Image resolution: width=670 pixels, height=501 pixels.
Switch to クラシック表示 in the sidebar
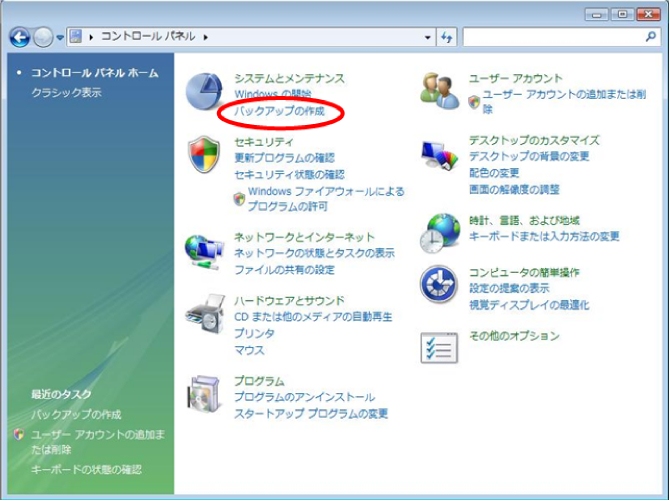pos(66,92)
